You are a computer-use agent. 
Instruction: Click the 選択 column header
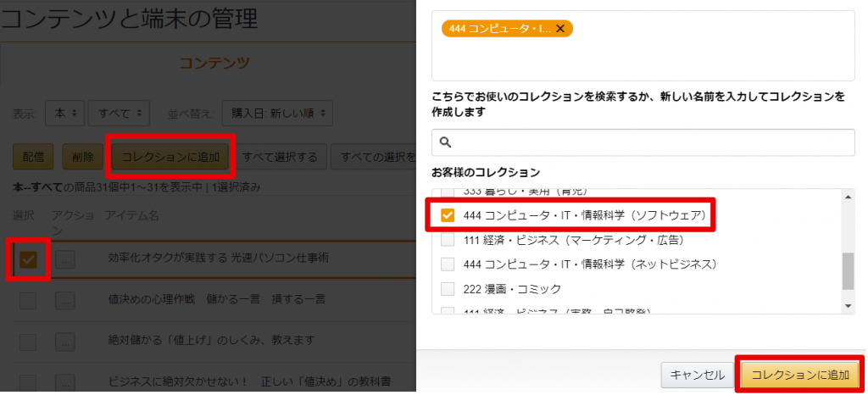point(23,216)
